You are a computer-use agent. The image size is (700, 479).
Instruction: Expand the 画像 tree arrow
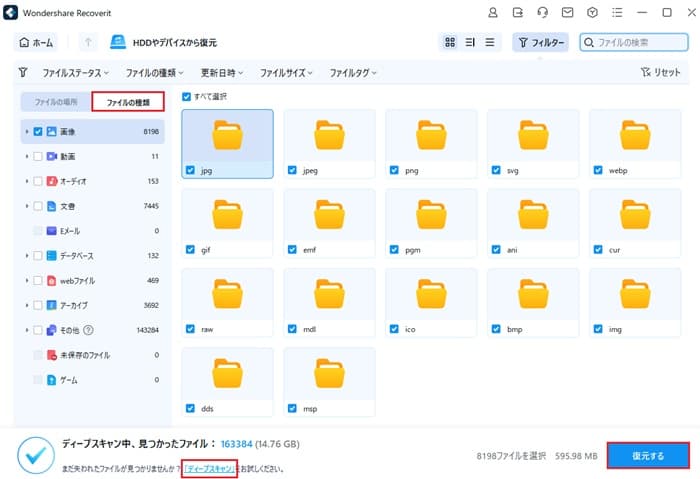[27, 131]
